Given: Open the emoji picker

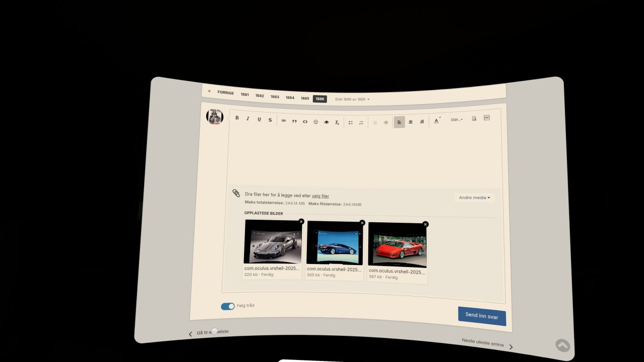Looking at the screenshot, I should tap(315, 122).
